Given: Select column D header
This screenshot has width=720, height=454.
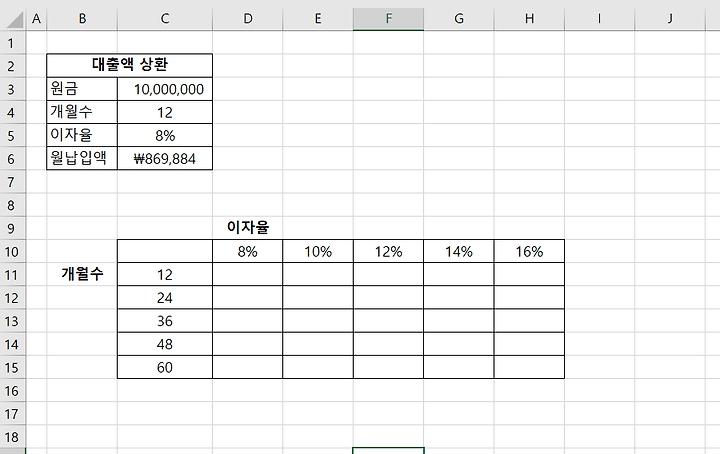Looking at the screenshot, I should (x=248, y=19).
